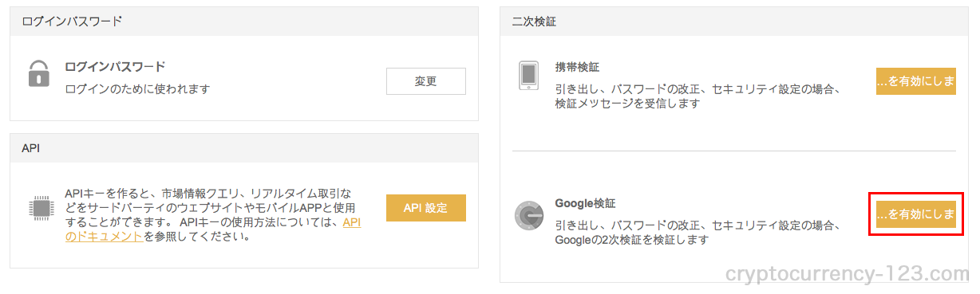The image size is (980, 294).
Task: Enable 携帯検証 with its yellow button
Action: 915,81
